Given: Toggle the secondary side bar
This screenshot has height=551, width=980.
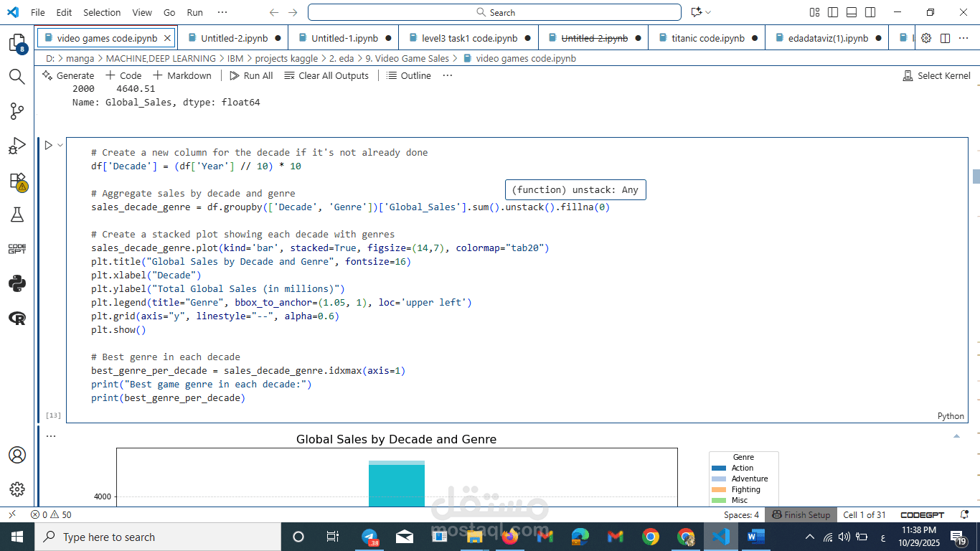Looking at the screenshot, I should (870, 12).
